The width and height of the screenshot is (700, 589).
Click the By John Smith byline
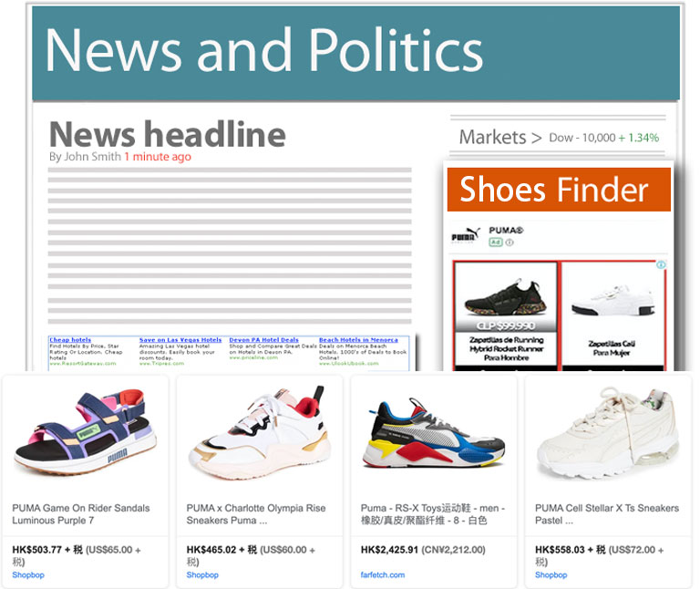(x=86, y=157)
